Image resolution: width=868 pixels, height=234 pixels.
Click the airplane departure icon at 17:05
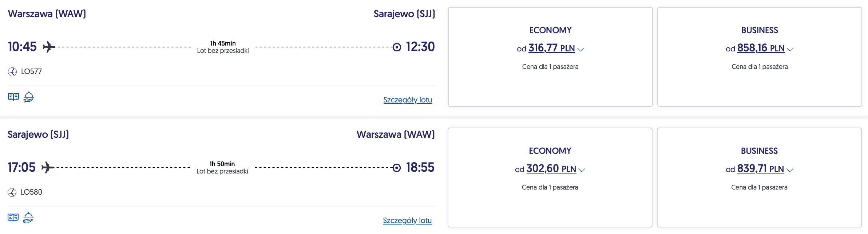pyautogui.click(x=48, y=168)
